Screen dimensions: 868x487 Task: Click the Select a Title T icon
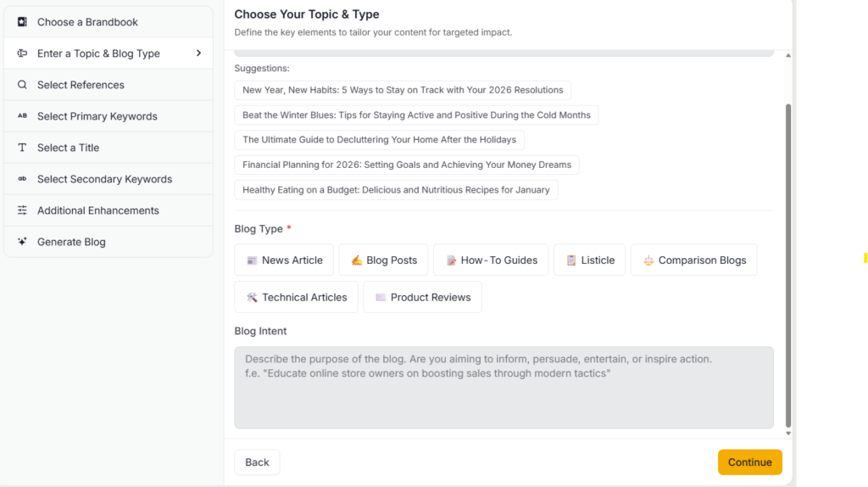22,148
